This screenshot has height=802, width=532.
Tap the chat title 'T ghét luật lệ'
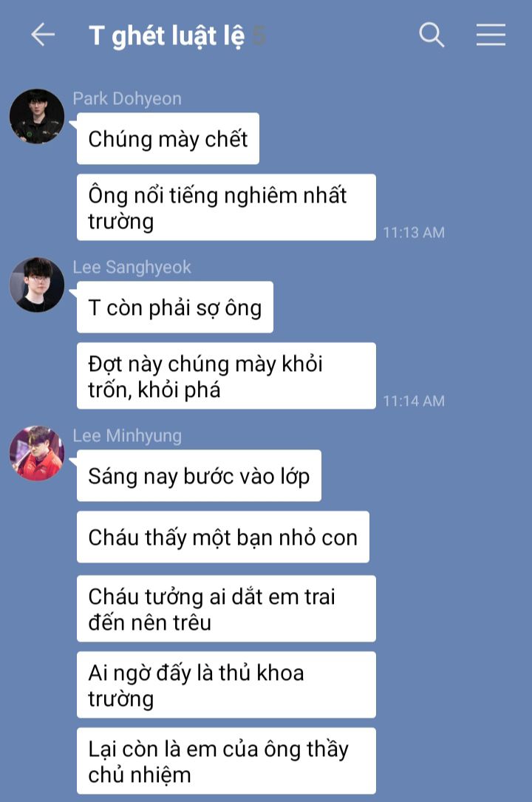tap(166, 36)
